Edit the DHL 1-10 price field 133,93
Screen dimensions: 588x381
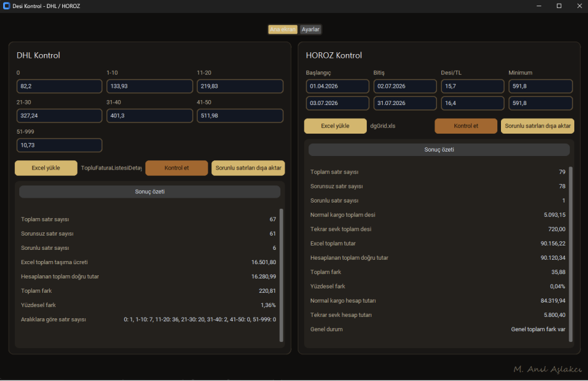(150, 86)
